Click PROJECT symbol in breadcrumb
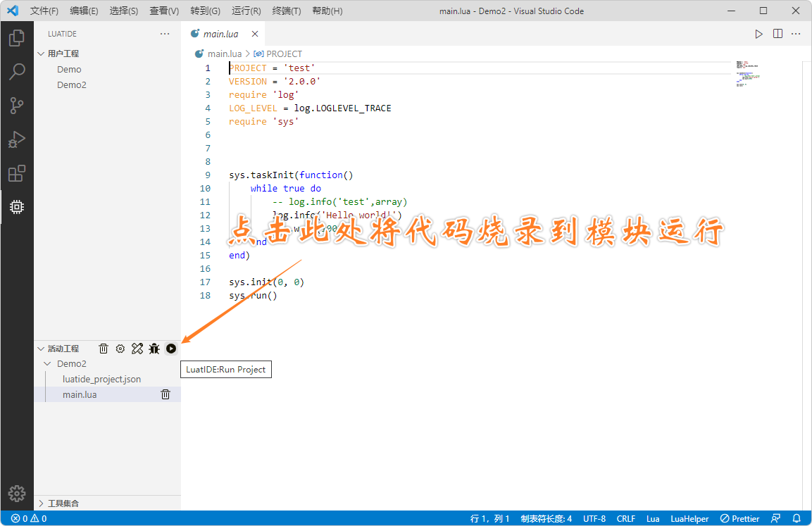Viewport: 812px width, 526px height. coord(284,54)
